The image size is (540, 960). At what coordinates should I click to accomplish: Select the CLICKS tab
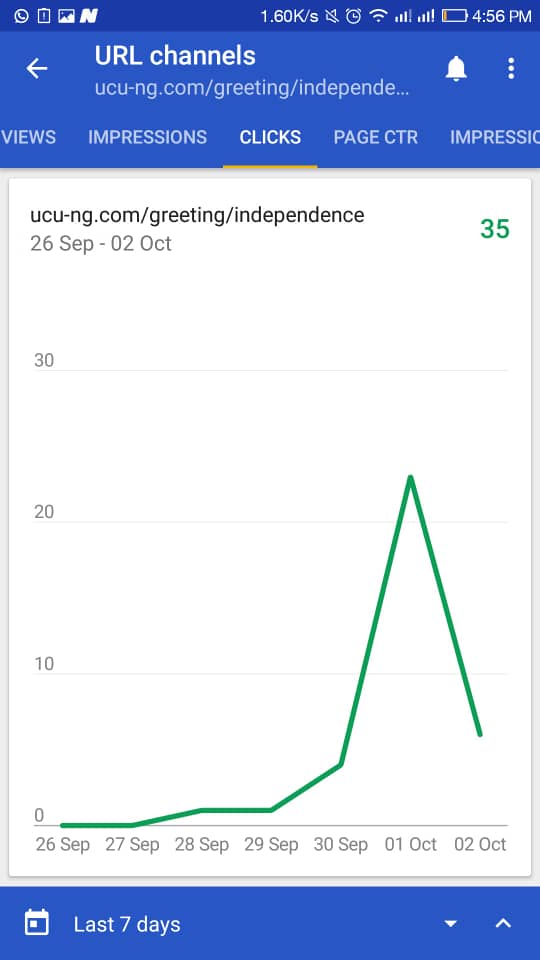click(x=270, y=137)
